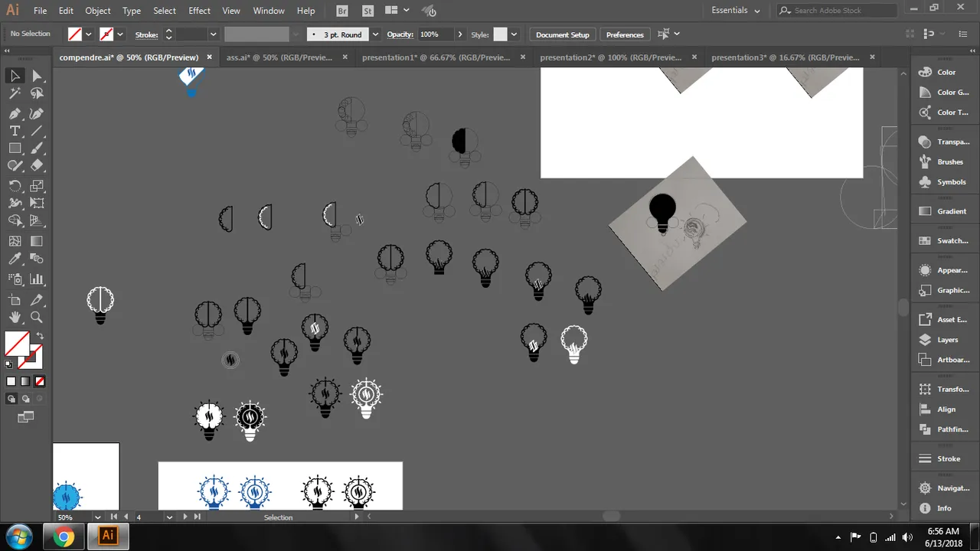The height and width of the screenshot is (551, 980).
Task: Change the screen mode
Action: [x=26, y=417]
